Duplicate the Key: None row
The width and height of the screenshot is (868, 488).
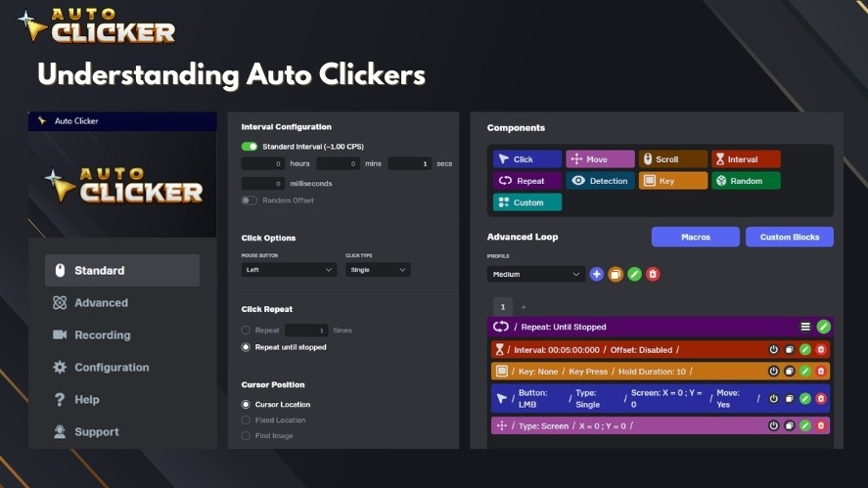tap(790, 372)
